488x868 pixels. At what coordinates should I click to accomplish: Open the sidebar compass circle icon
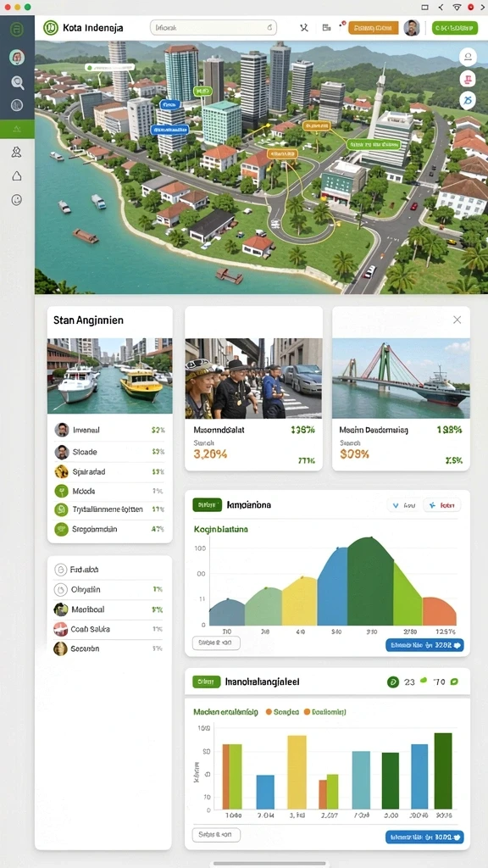click(17, 104)
